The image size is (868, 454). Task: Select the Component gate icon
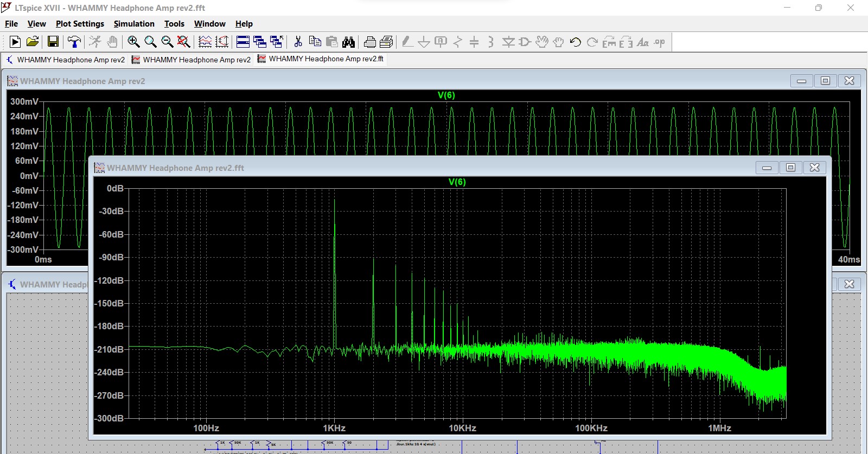click(x=525, y=42)
